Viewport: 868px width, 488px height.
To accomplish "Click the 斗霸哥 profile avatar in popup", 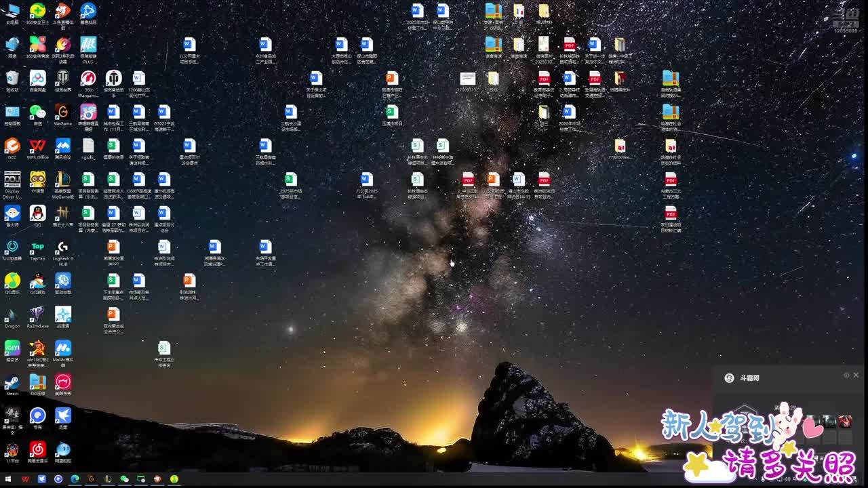I will coord(730,378).
